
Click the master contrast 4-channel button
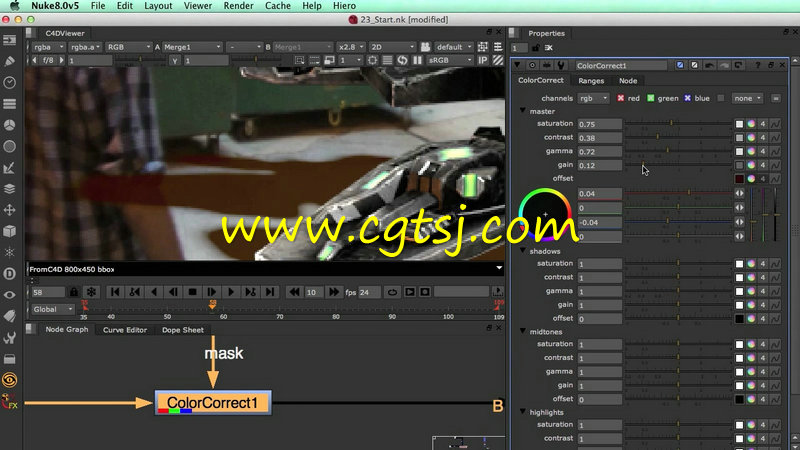763,138
